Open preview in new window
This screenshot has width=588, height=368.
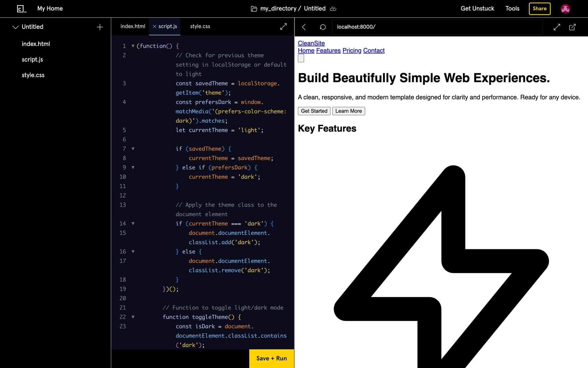pos(572,27)
